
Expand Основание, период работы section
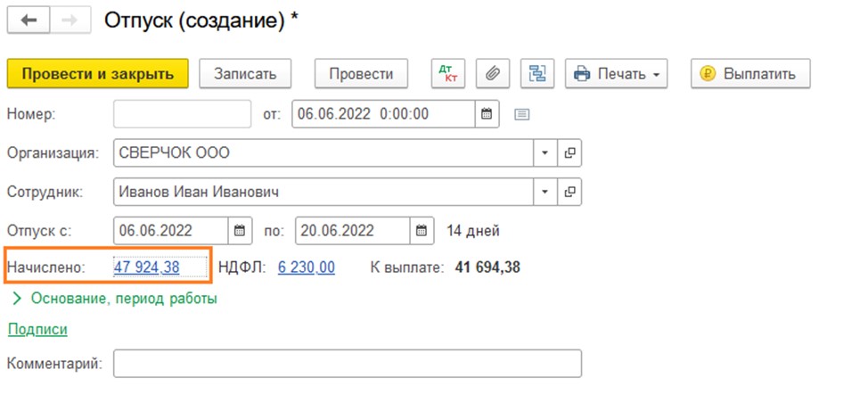pos(115,299)
